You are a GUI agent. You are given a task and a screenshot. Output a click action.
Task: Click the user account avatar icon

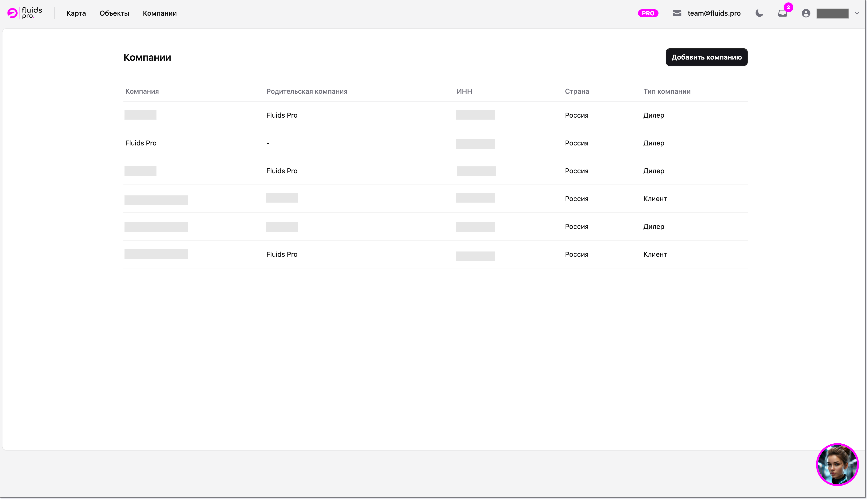(806, 13)
